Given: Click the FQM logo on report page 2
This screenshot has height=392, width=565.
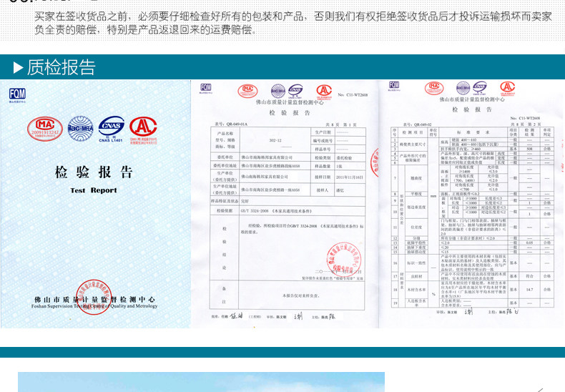Looking at the screenshot, I should pos(394,86).
